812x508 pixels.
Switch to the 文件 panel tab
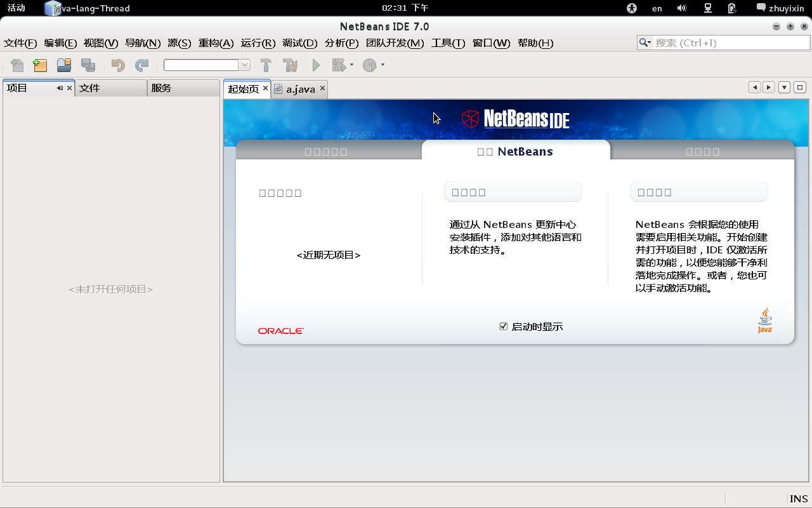click(x=111, y=88)
